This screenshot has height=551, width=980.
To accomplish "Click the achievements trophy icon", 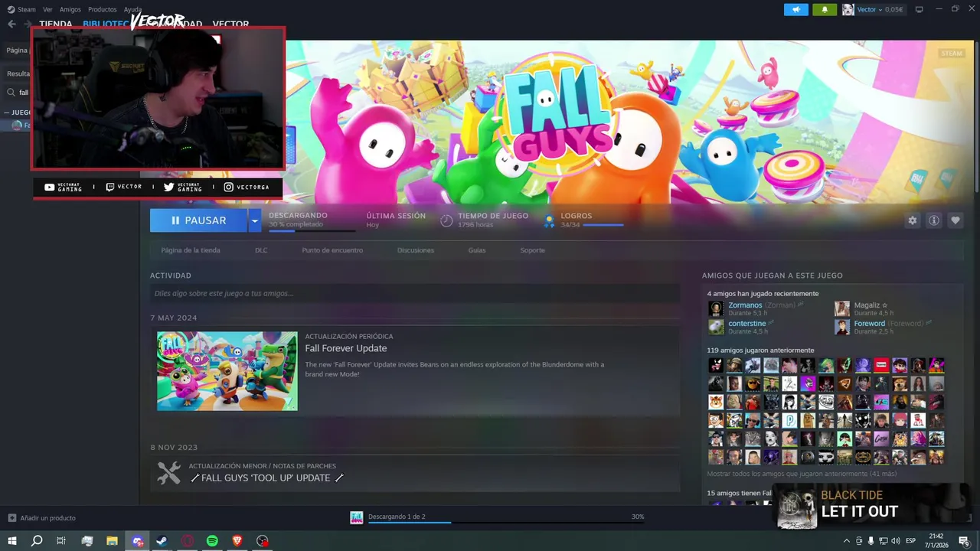I will click(x=548, y=220).
